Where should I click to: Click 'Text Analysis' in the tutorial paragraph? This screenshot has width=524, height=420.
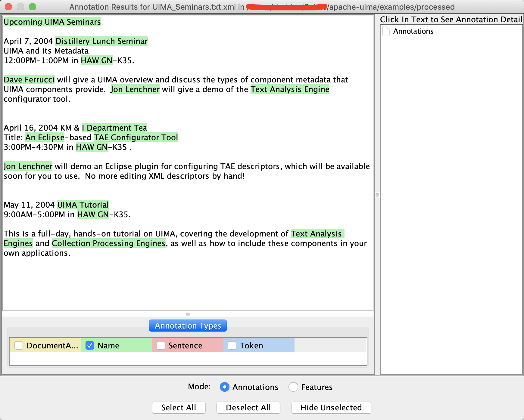318,234
